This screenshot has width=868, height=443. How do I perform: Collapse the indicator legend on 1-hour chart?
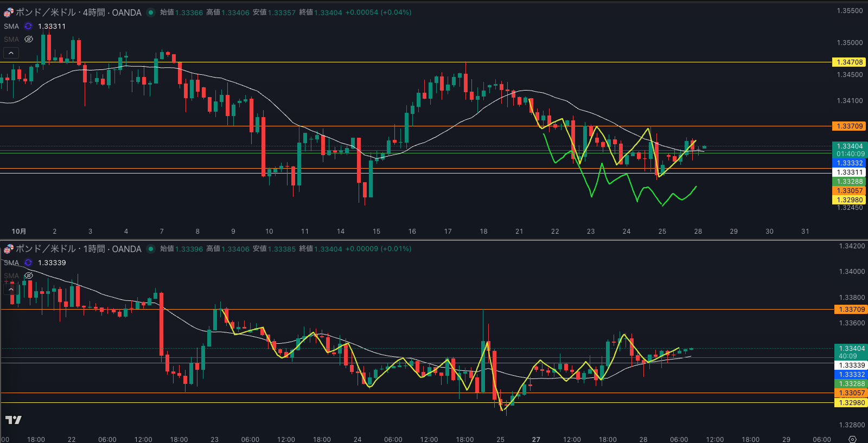[x=11, y=289]
